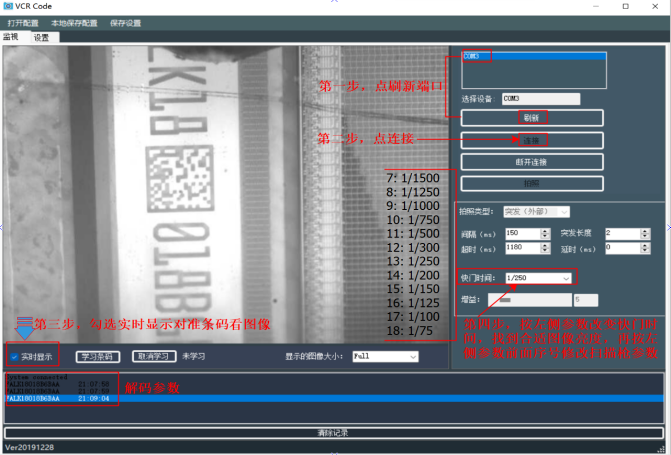Open the 打开配置 menu
The height and width of the screenshot is (455, 671).
[x=23, y=23]
